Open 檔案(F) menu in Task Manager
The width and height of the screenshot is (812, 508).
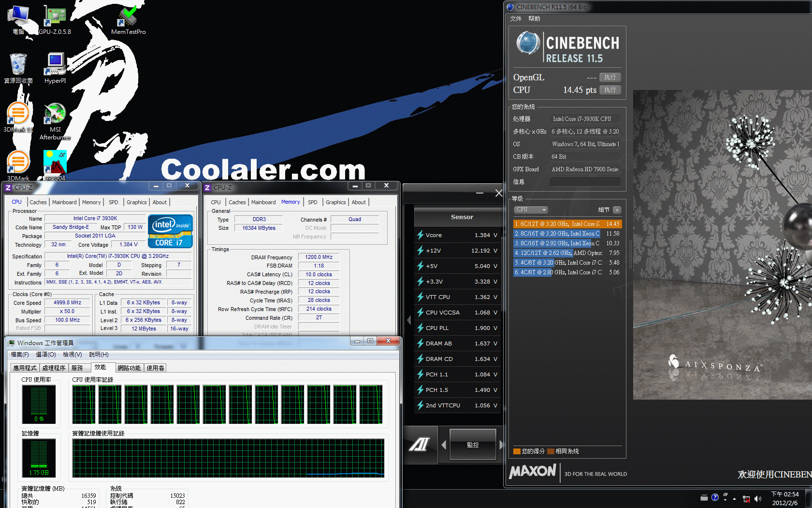20,355
